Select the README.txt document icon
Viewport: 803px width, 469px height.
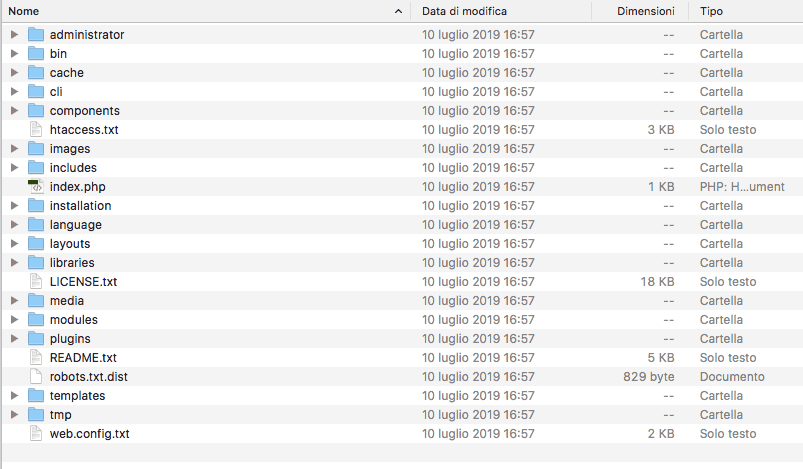click(x=36, y=358)
